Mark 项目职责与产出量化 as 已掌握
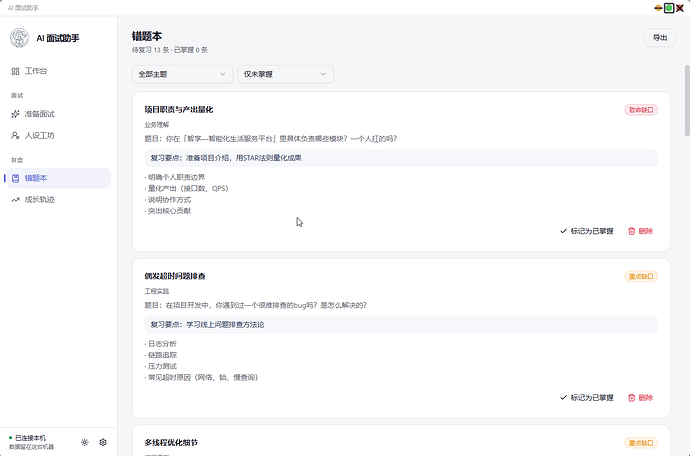Viewport: 690px width, 456px height. [587, 231]
